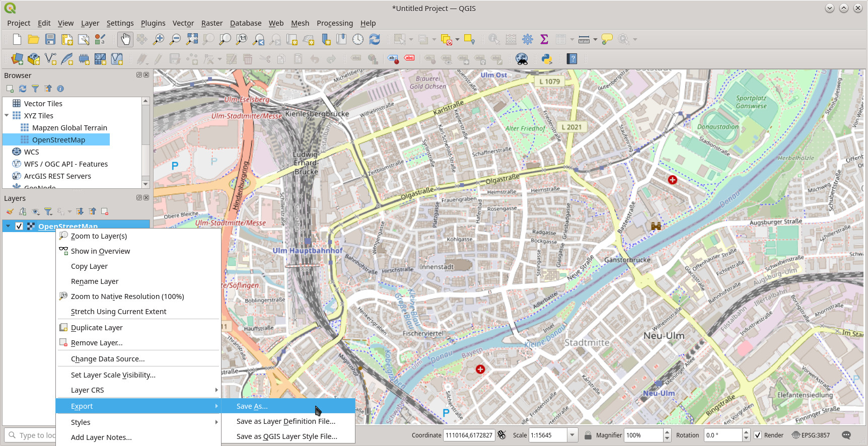Open the Processing Toolbox gear icon
Screen dimensions: 868x446
[x=528, y=39]
